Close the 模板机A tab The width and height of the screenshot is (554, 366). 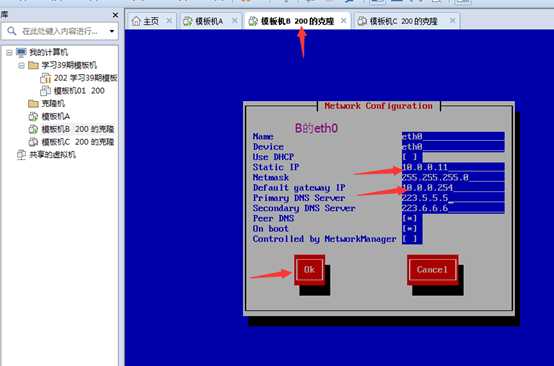click(x=235, y=21)
